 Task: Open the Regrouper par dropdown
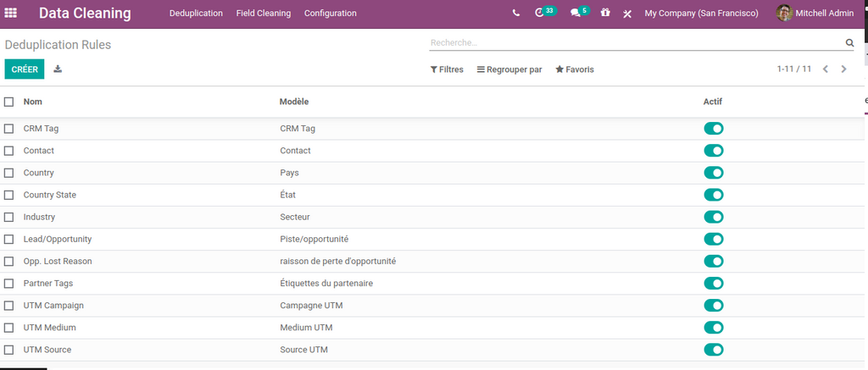pyautogui.click(x=509, y=69)
